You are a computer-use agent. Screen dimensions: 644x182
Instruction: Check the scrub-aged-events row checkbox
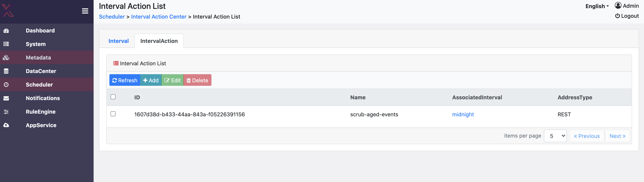click(x=113, y=114)
